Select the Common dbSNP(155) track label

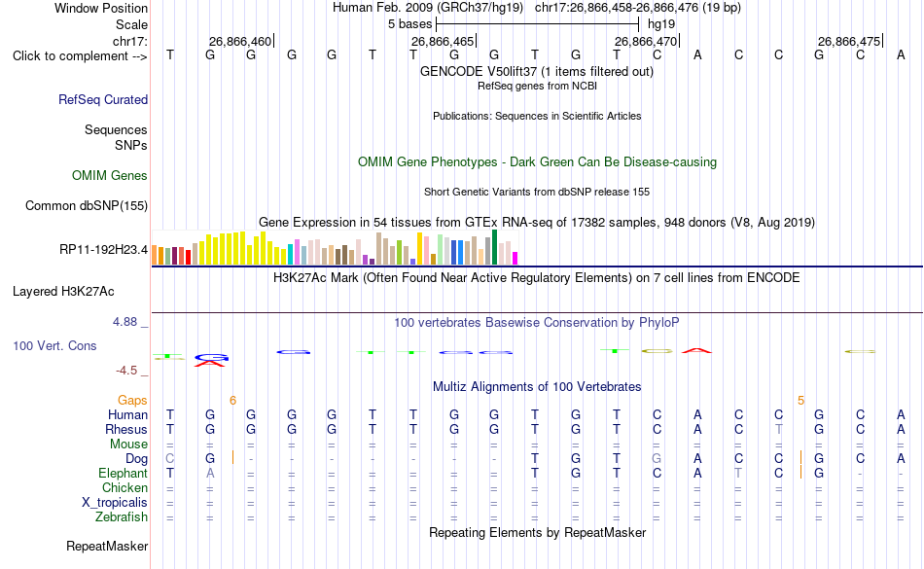tap(86, 205)
